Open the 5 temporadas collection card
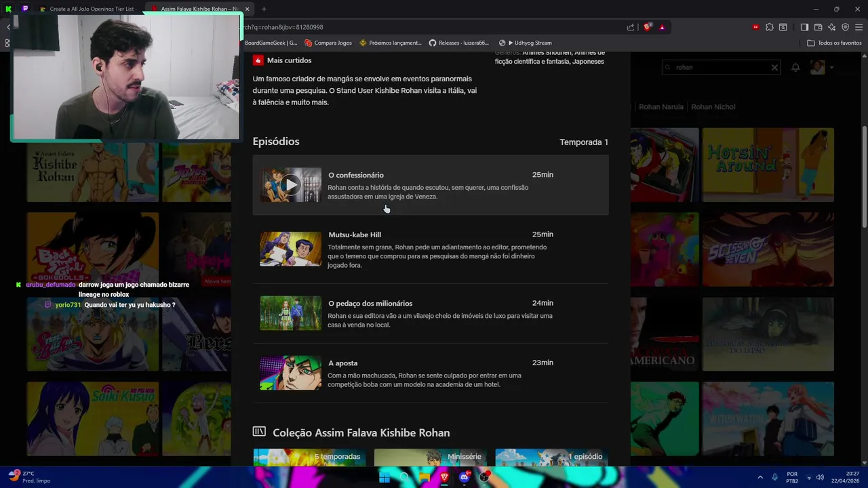Viewport: 868px width, 488px height. (309, 457)
